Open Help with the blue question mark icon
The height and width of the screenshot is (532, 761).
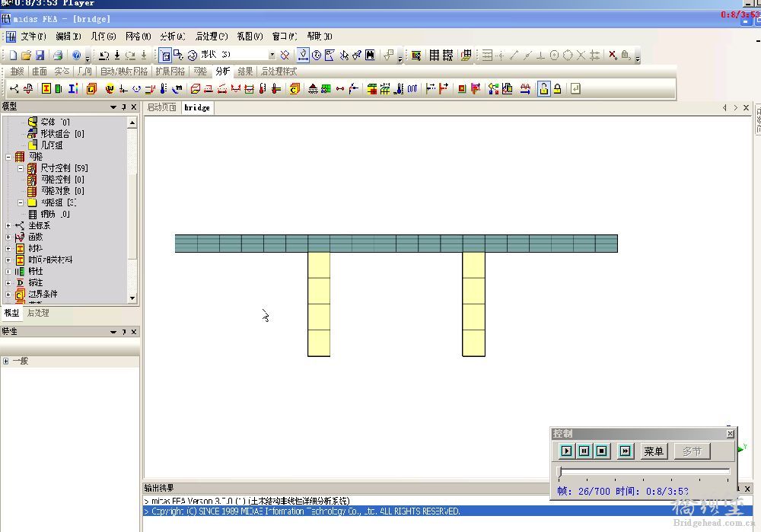76,56
